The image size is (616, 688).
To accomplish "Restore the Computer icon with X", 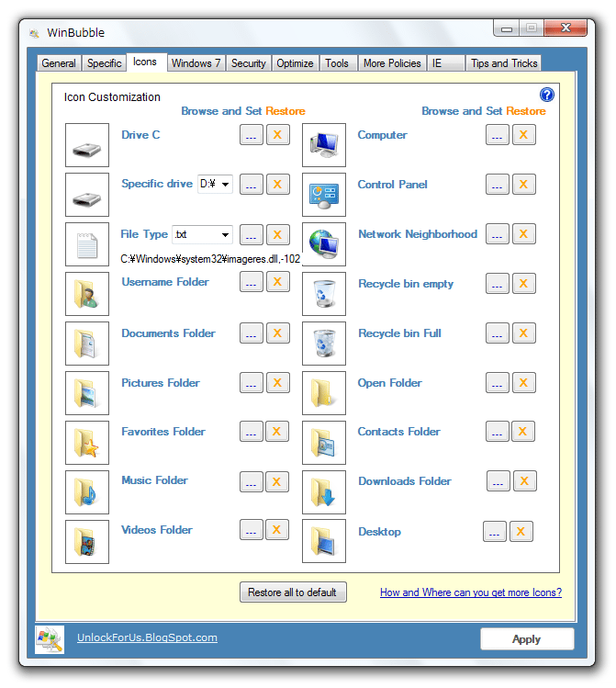I will click(523, 134).
